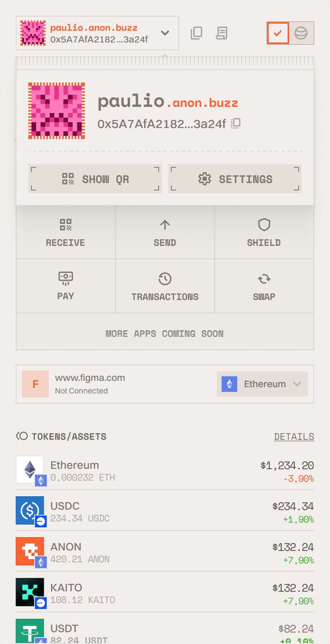Open the Send action
Viewport: 330px width, 644px height.
point(165,232)
